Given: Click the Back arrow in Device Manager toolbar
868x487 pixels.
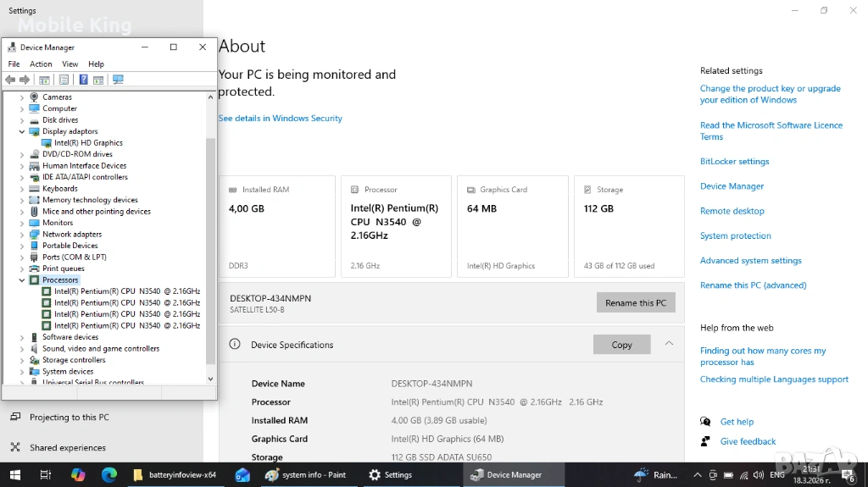Looking at the screenshot, I should pos(10,80).
